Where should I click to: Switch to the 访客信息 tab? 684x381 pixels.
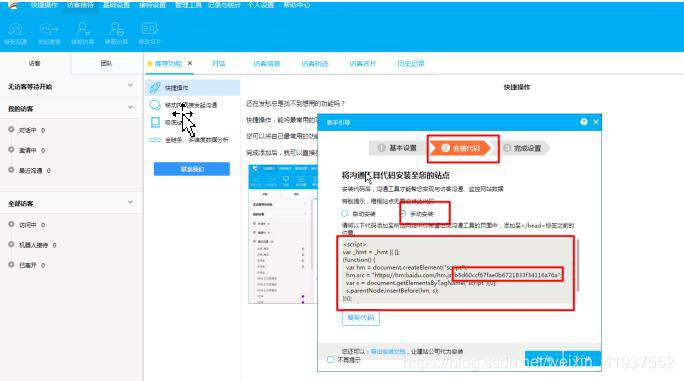[267, 64]
